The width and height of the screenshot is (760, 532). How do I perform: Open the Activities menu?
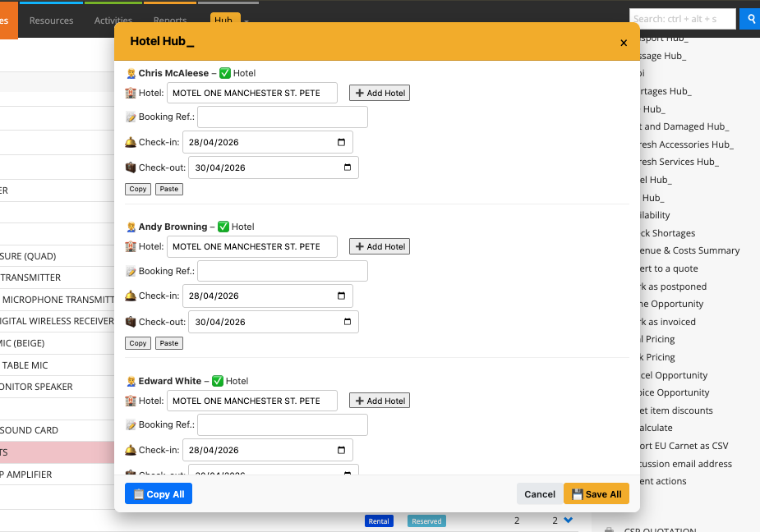113,21
